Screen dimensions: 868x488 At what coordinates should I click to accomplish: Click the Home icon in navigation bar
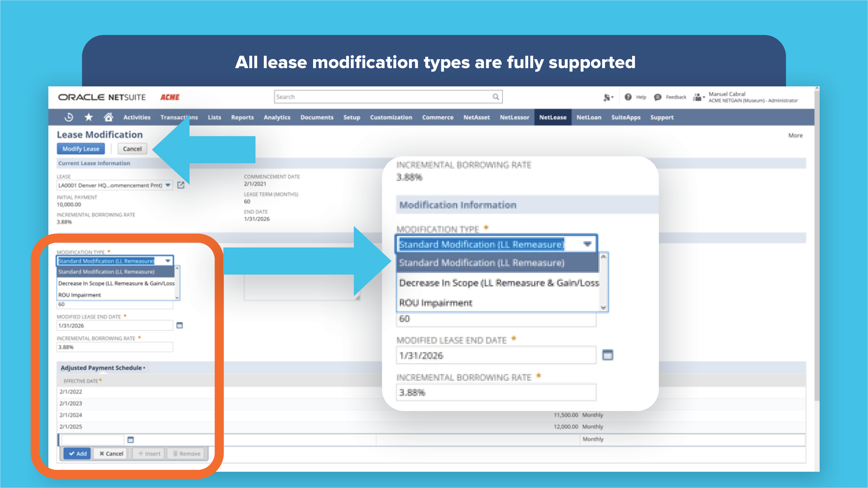point(108,117)
